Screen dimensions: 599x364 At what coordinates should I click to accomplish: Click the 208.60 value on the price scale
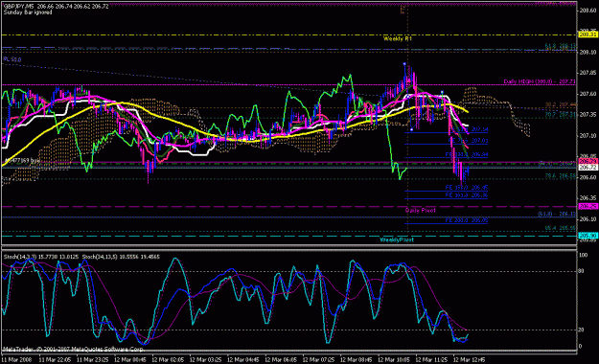tap(587, 11)
